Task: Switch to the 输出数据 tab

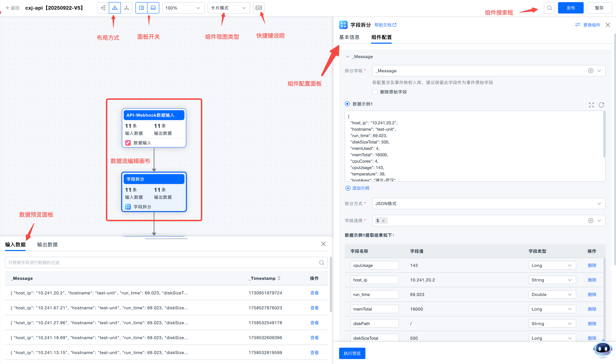Action: pyautogui.click(x=47, y=245)
